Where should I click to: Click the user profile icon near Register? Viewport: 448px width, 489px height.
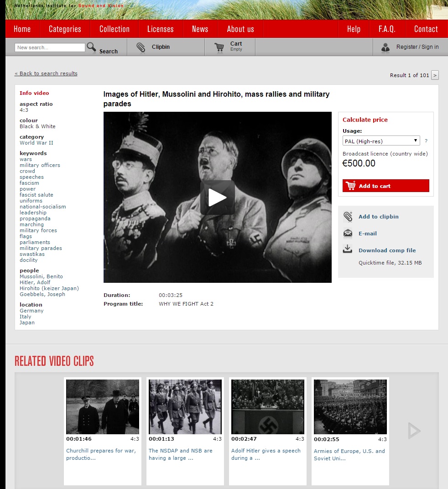(x=385, y=47)
